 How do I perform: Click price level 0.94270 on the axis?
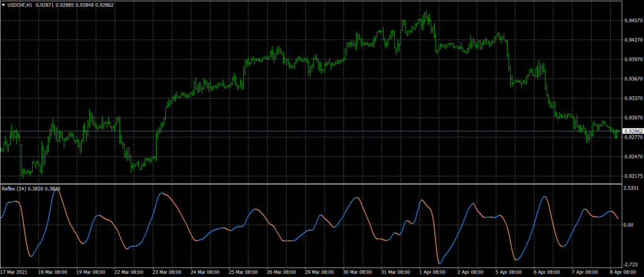pyautogui.click(x=633, y=40)
